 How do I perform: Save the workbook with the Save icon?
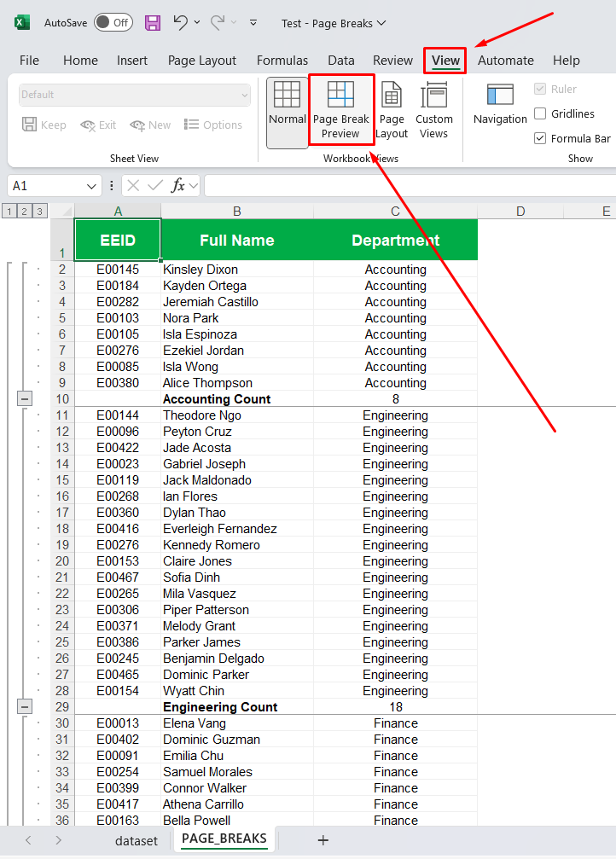coord(153,22)
